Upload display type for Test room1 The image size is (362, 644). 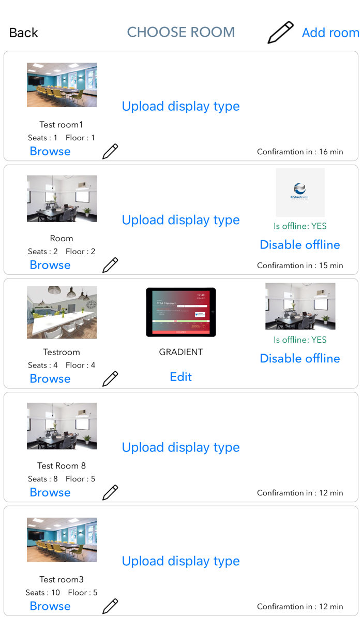click(181, 106)
